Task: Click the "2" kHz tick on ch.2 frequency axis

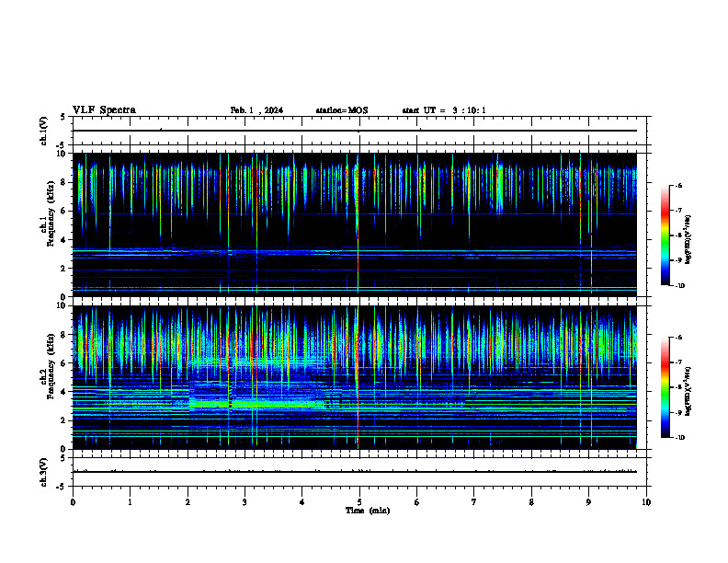Action: point(63,420)
